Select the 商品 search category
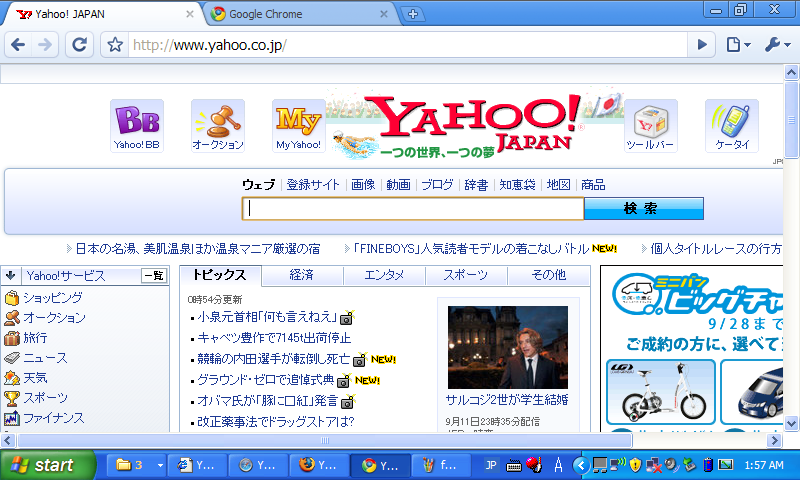 pyautogui.click(x=593, y=185)
